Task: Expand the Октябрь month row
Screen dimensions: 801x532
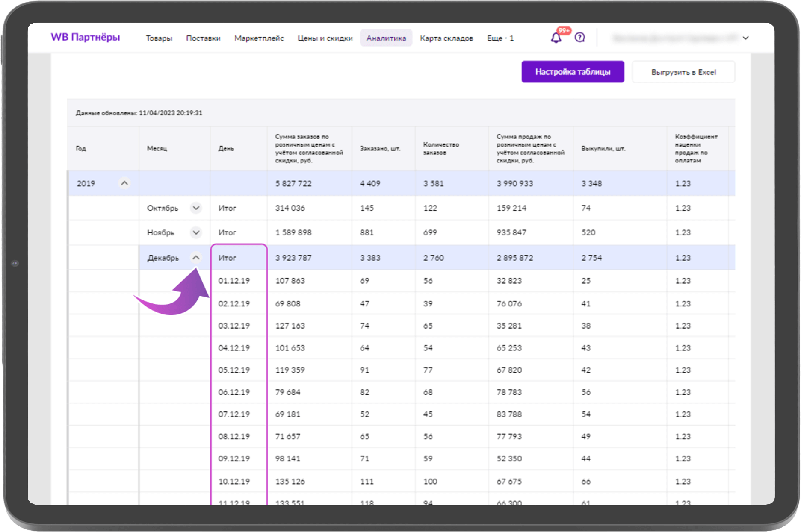Action: 196,208
